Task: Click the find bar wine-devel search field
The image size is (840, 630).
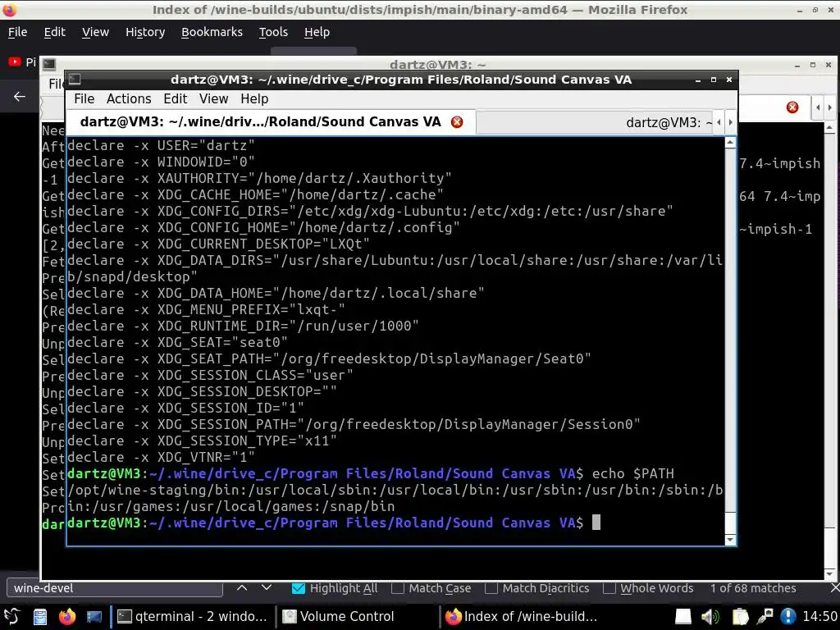Action: pyautogui.click(x=115, y=588)
